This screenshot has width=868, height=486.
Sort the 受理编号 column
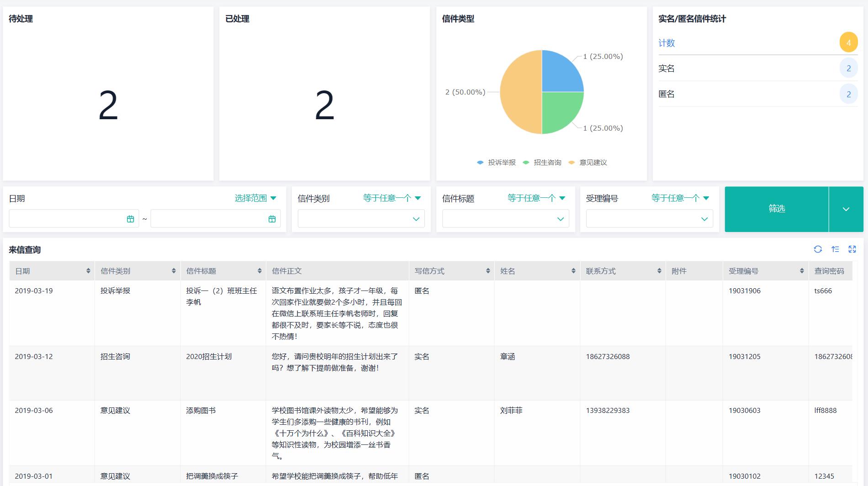click(x=801, y=270)
